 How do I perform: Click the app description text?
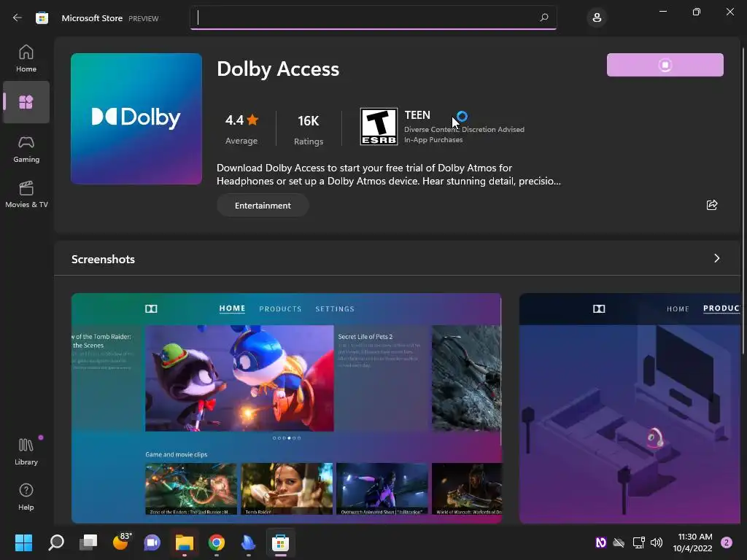click(x=389, y=174)
